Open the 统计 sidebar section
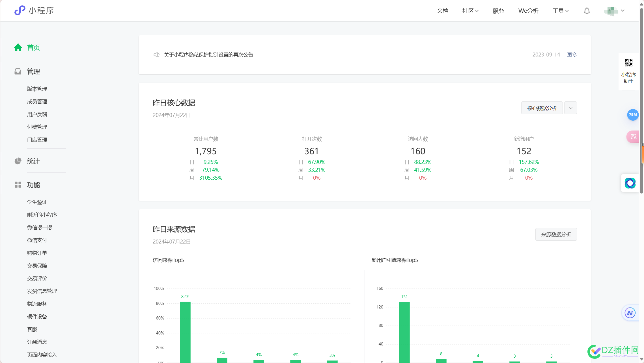Screen dimensions: 644x363 tap(33, 161)
